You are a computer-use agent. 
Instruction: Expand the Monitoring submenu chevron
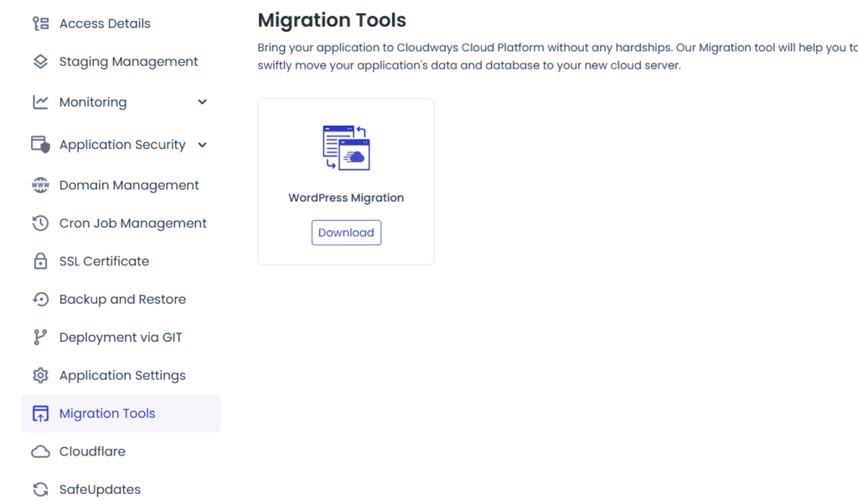point(203,102)
